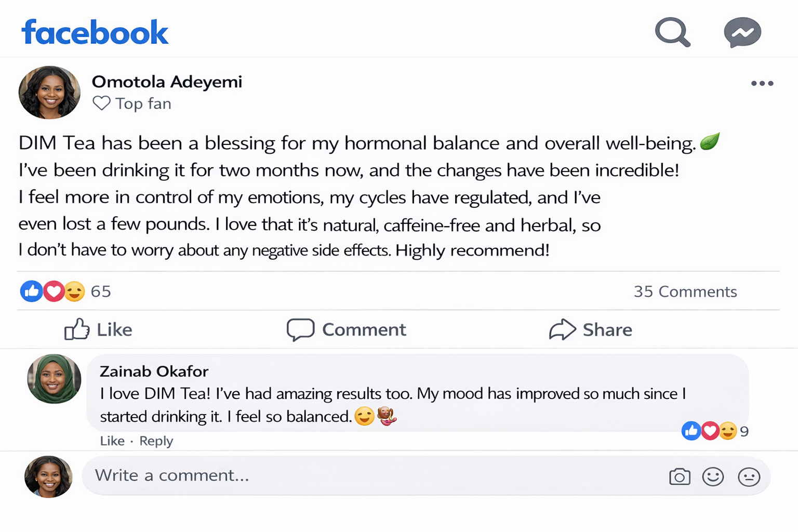Open Zainab Okafor's name link
Image resolution: width=798 pixels, height=532 pixels.
coord(154,371)
